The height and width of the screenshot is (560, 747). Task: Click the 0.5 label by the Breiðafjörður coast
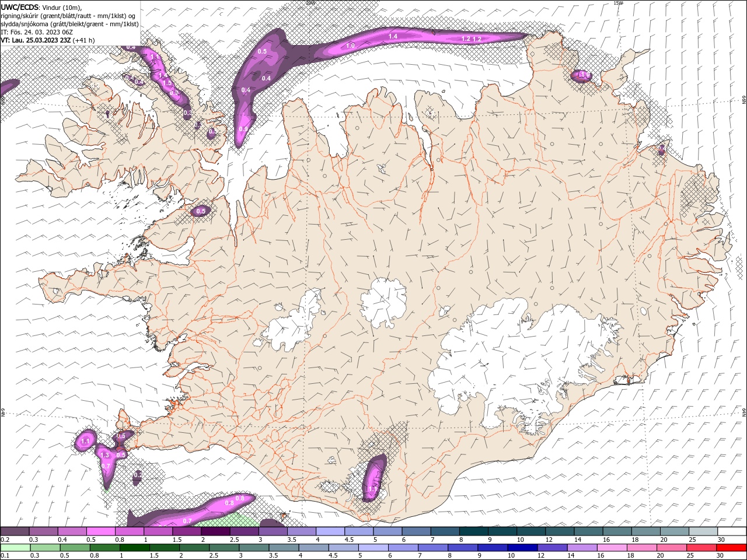coord(201,211)
